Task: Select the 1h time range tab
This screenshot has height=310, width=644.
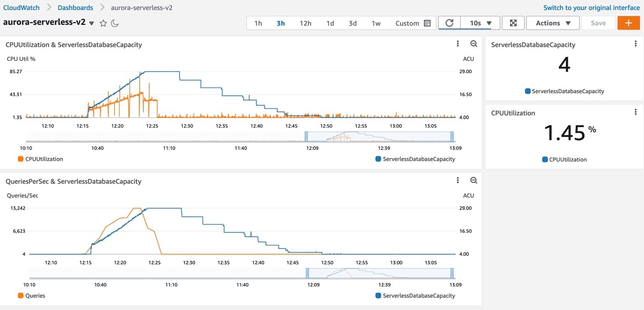Action: pos(258,23)
